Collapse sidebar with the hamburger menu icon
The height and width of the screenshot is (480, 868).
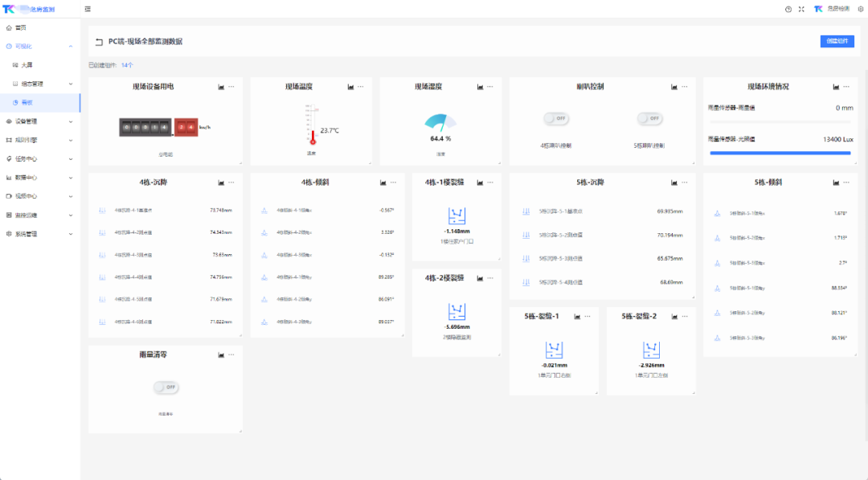pyautogui.click(x=88, y=9)
